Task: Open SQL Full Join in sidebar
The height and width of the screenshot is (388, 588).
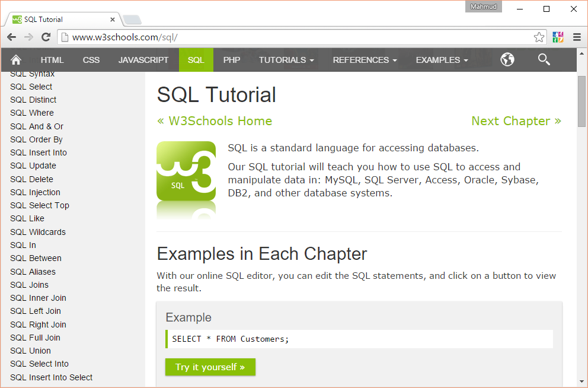Action: point(35,338)
